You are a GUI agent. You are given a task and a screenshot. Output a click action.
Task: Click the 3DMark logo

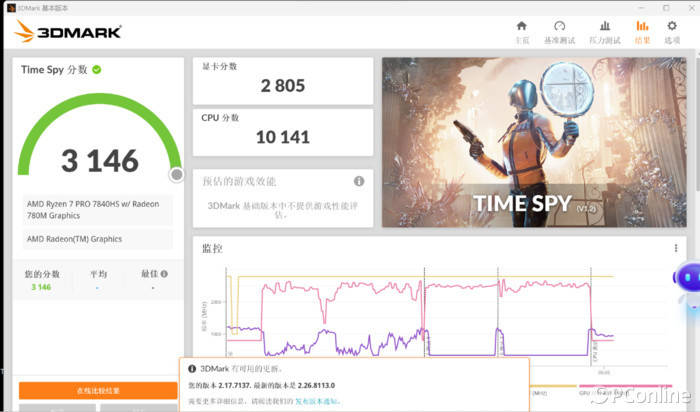pos(68,31)
